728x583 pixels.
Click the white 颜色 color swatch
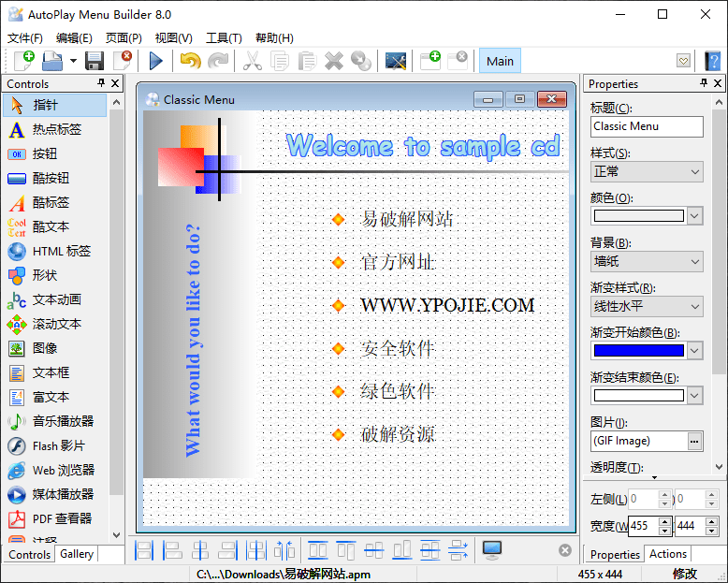pyautogui.click(x=639, y=216)
